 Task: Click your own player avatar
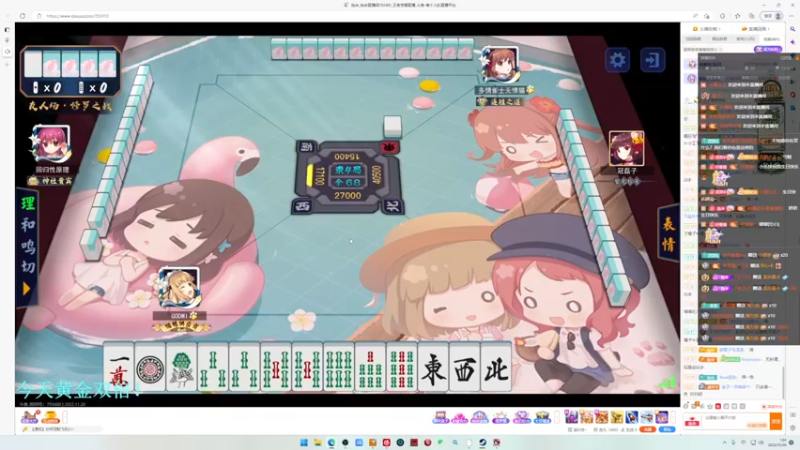pos(179,287)
